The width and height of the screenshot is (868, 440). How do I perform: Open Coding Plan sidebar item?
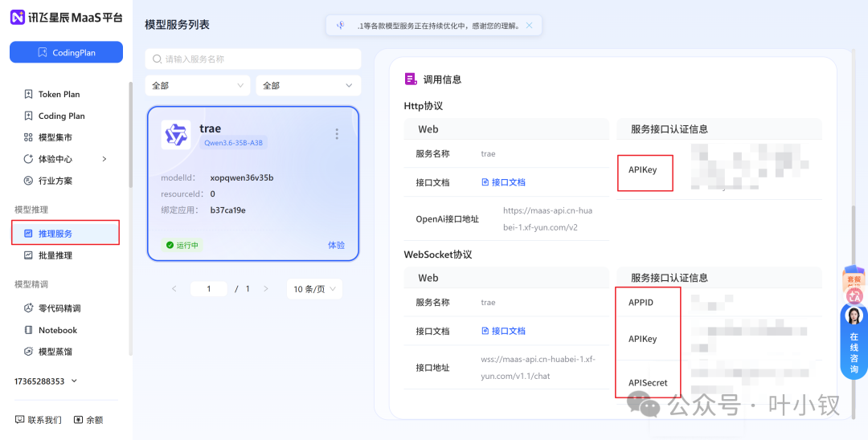point(61,116)
